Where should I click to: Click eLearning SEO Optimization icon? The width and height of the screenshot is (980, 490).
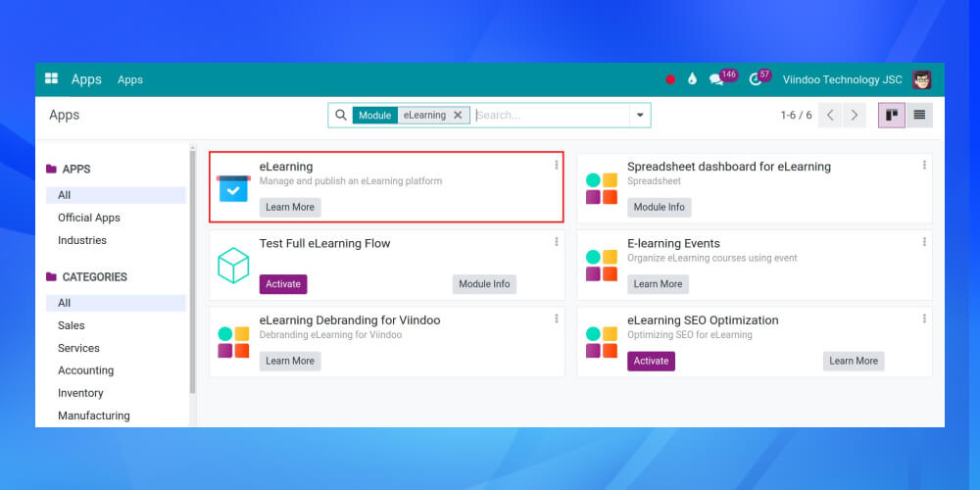pyautogui.click(x=602, y=342)
